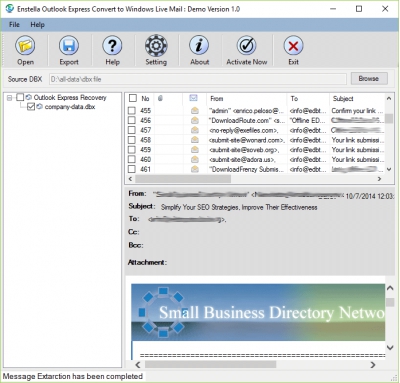Tick checkbox for message 458
Screen dimensions: 400x383
(132, 140)
